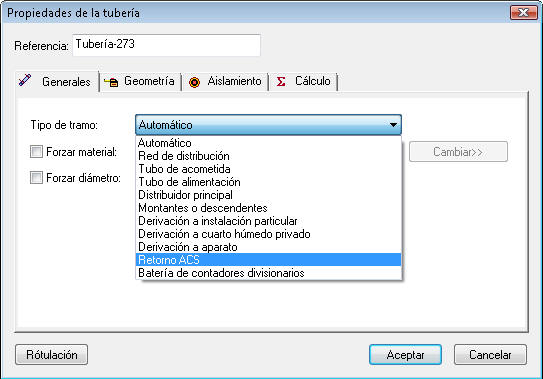Select Derivación a aparato entry

pyautogui.click(x=269, y=247)
